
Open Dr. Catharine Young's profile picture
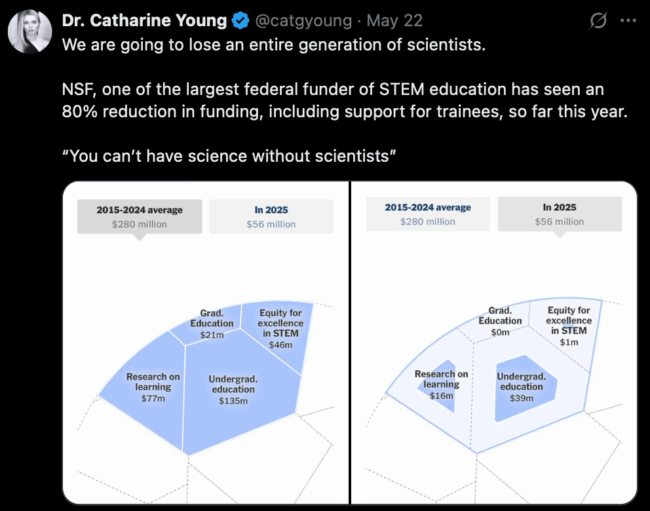pyautogui.click(x=30, y=31)
